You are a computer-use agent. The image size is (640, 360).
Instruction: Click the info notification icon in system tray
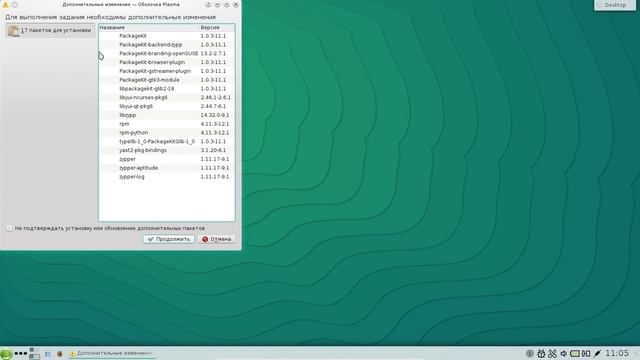tap(530, 353)
